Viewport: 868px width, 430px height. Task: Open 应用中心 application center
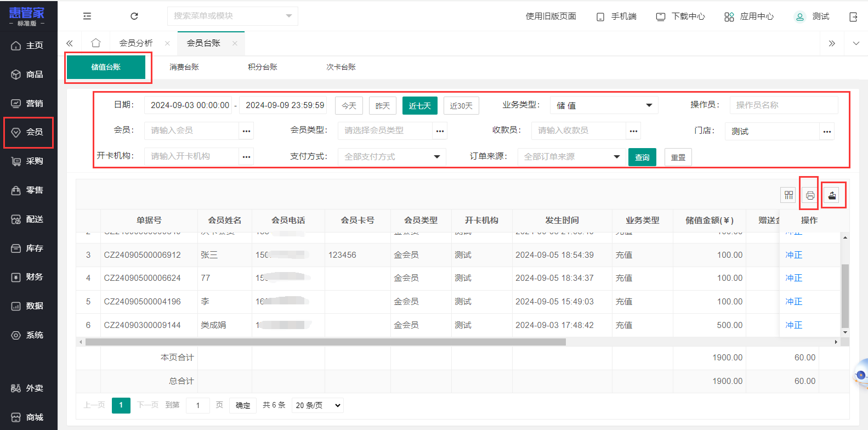(x=749, y=16)
